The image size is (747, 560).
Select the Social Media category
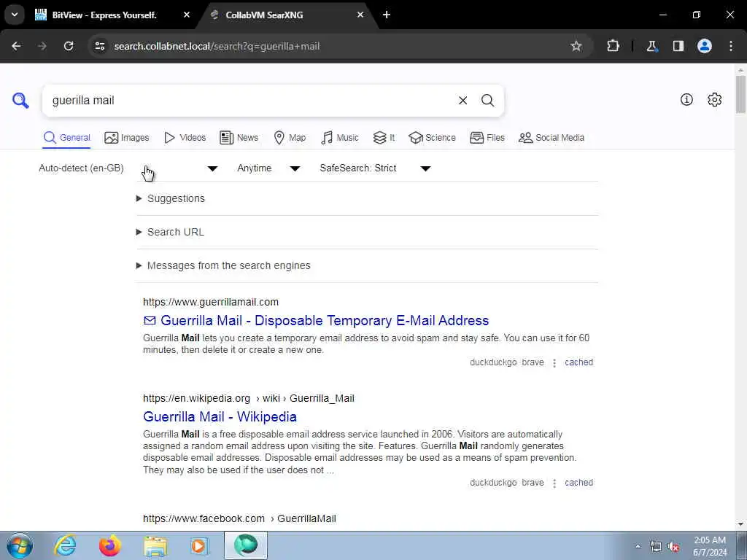551,138
